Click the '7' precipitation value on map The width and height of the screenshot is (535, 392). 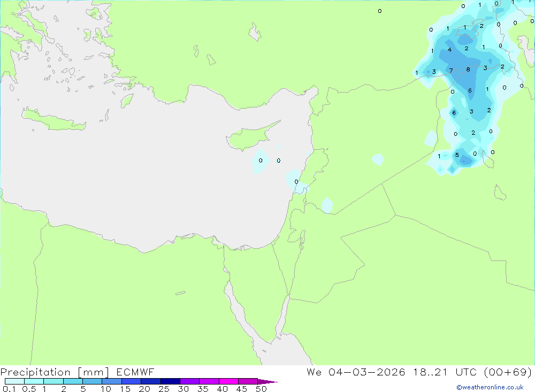(451, 71)
